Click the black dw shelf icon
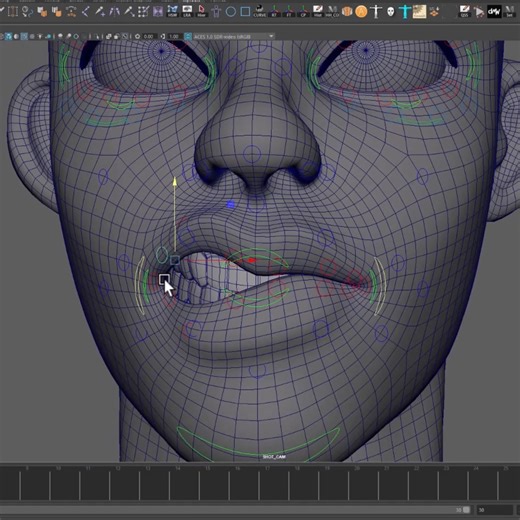Viewport: 520px width, 520px height. 494,12
